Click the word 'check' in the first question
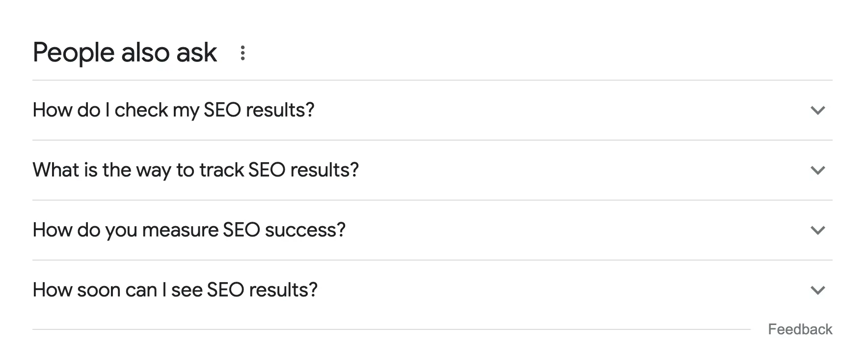The image size is (868, 352). pos(141,110)
